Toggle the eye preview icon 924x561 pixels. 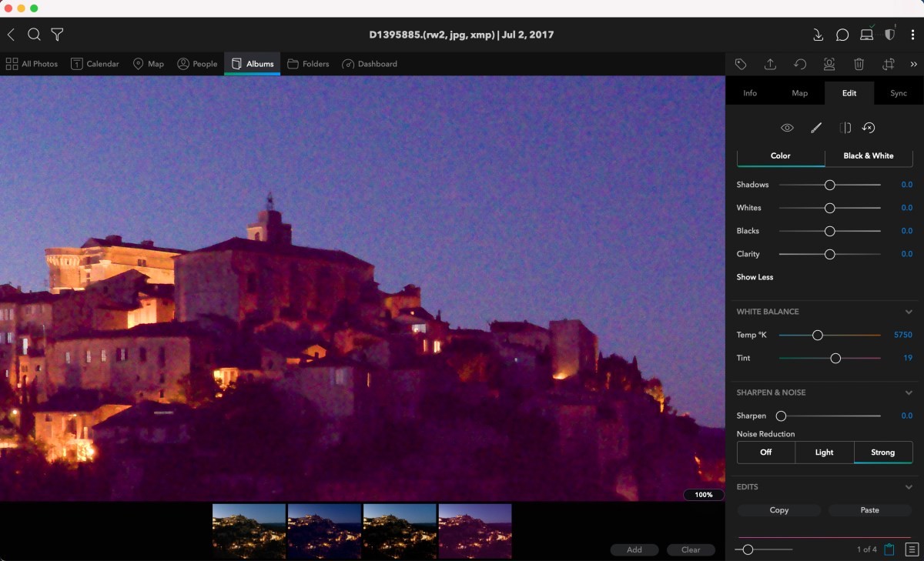787,128
